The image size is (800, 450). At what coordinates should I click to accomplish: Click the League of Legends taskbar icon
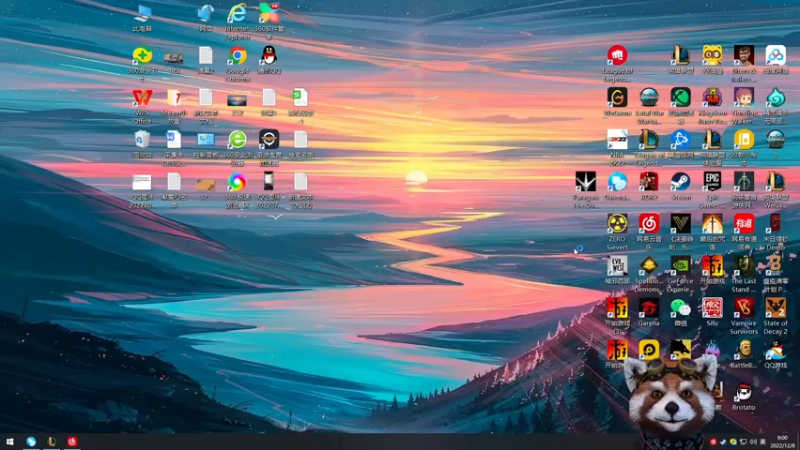point(52,442)
